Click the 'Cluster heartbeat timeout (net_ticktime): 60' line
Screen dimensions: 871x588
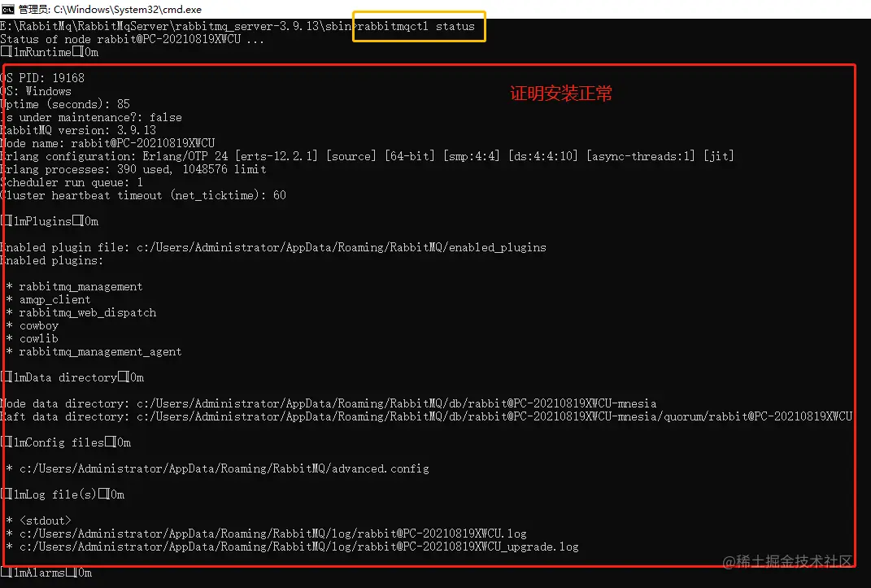143,195
